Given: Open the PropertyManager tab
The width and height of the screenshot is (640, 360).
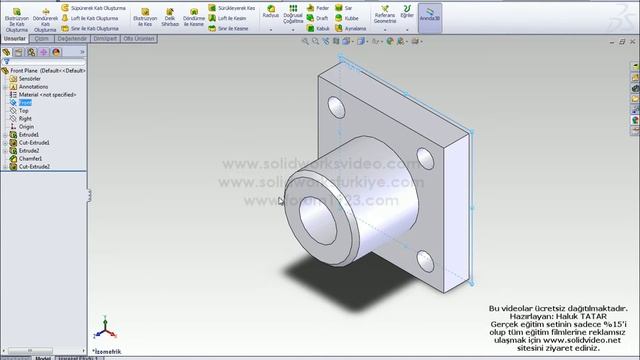Looking at the screenshot, I should point(18,52).
